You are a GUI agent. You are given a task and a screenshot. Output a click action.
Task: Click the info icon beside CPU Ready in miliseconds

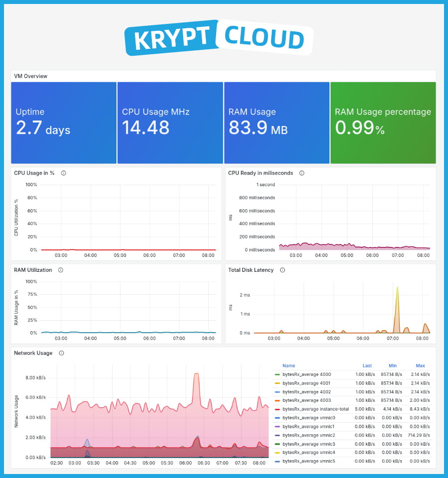(x=302, y=173)
